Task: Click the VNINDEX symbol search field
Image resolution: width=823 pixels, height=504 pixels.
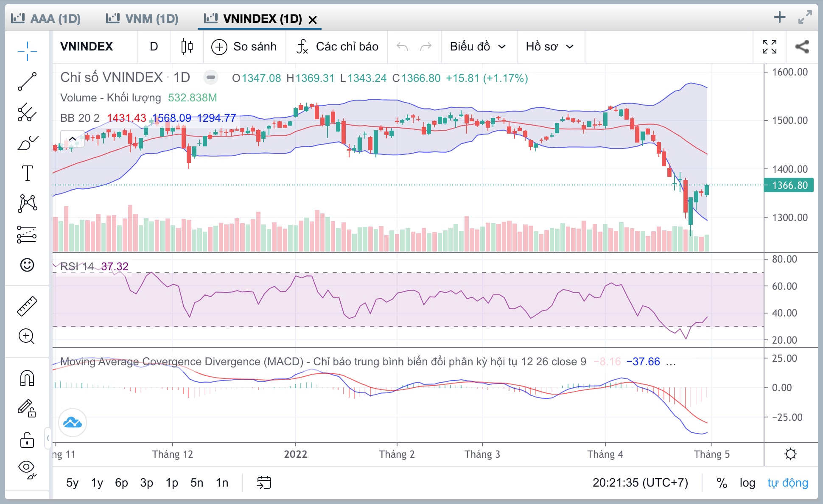Action: tap(95, 47)
